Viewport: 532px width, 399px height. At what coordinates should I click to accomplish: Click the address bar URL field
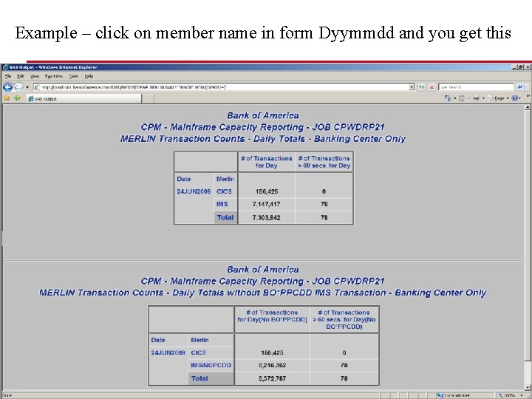224,87
